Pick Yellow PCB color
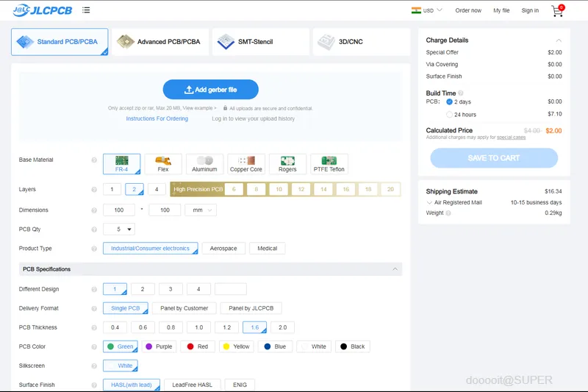Viewport: 588px width, 392px height. 236,346
